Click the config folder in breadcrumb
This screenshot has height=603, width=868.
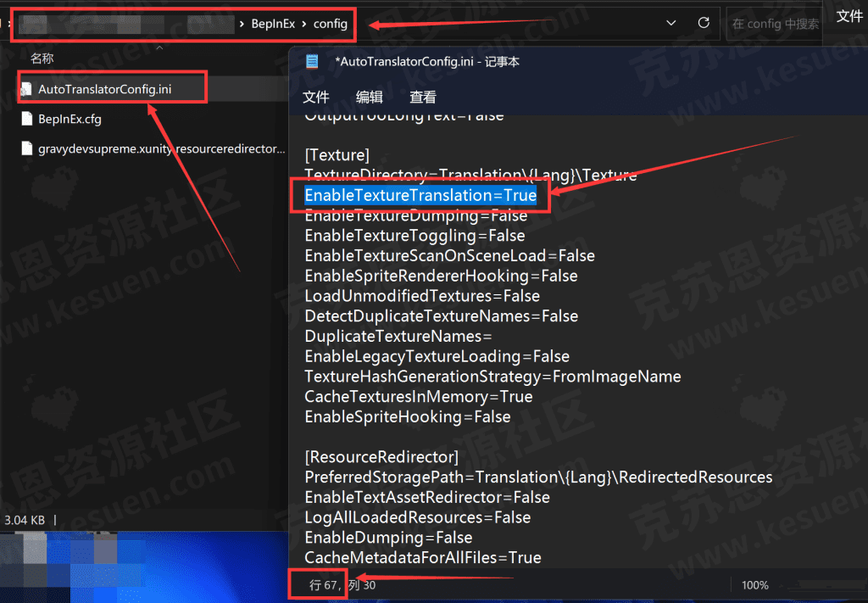(331, 24)
